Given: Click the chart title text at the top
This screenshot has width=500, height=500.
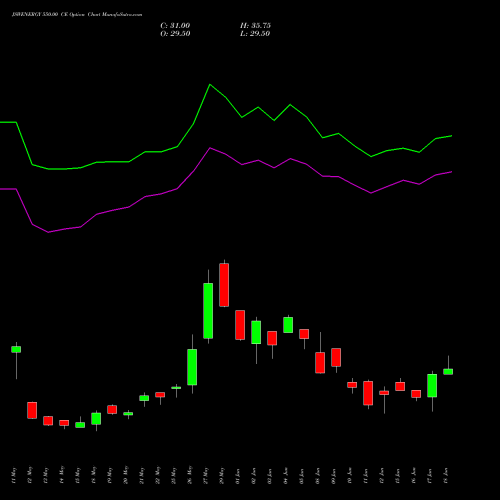Looking at the screenshot, I should [x=77, y=15].
